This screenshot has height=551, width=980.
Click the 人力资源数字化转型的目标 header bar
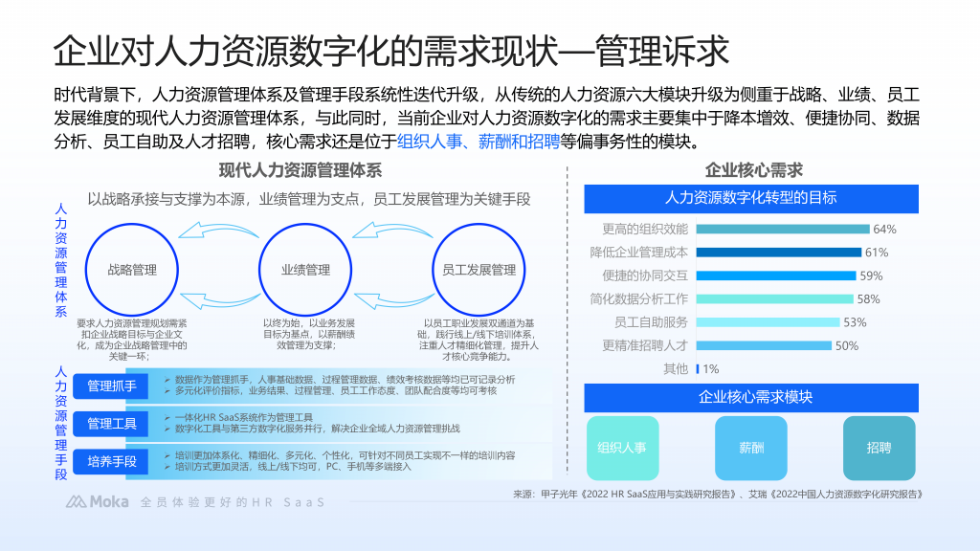(x=751, y=198)
